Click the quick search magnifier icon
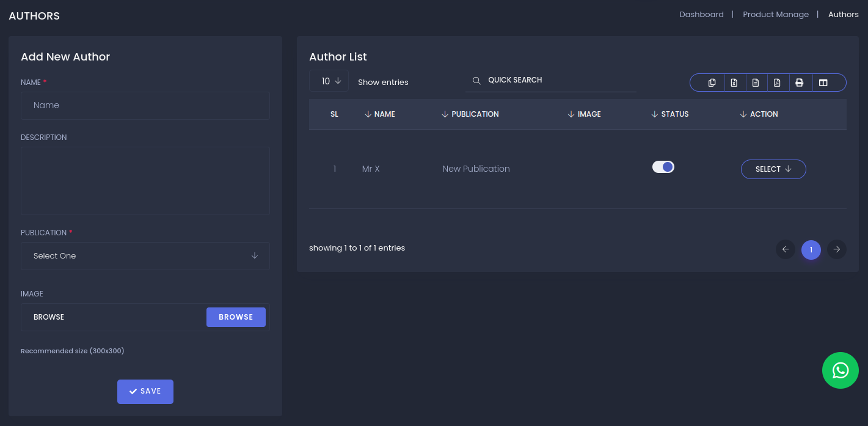The image size is (868, 426). pyautogui.click(x=476, y=80)
